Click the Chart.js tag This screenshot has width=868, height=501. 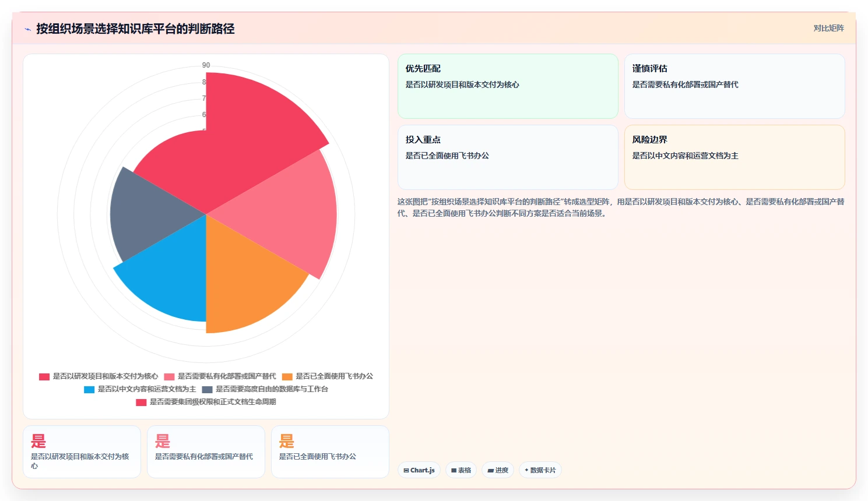(419, 470)
